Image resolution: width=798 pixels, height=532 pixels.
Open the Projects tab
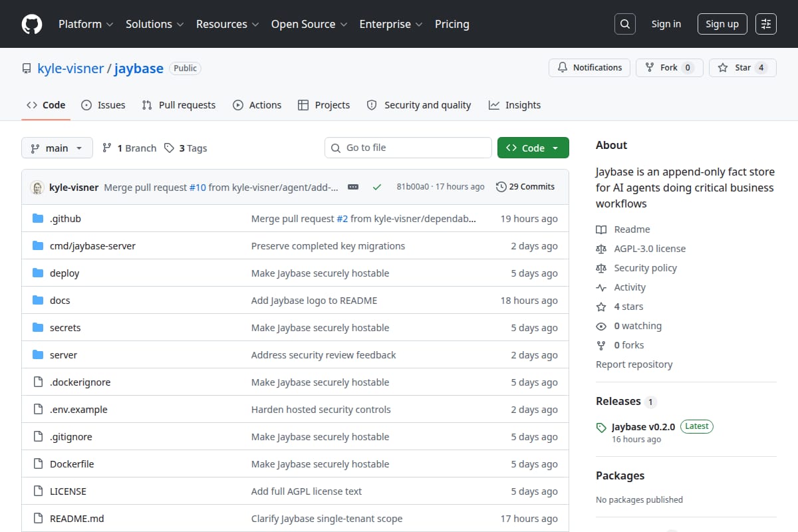324,105
